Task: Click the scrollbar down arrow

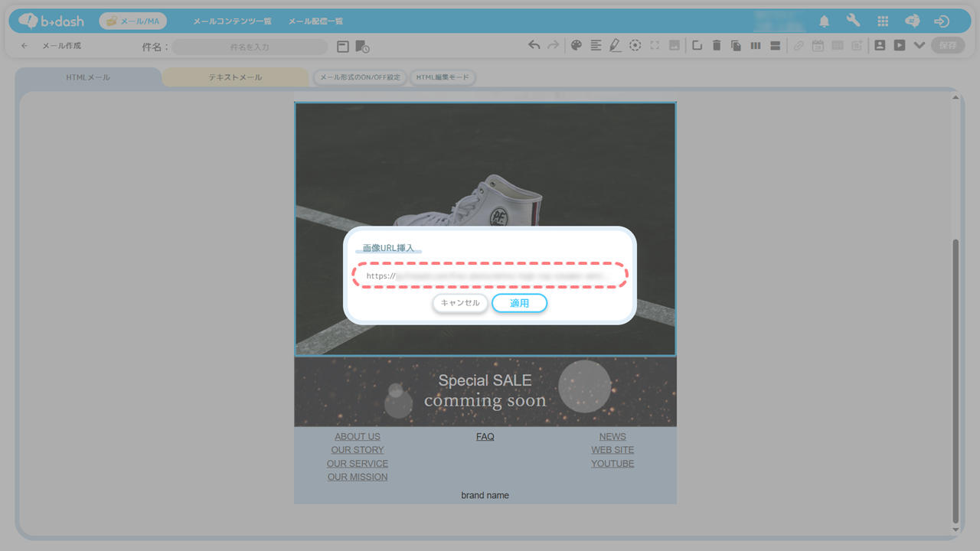Action: 955,530
